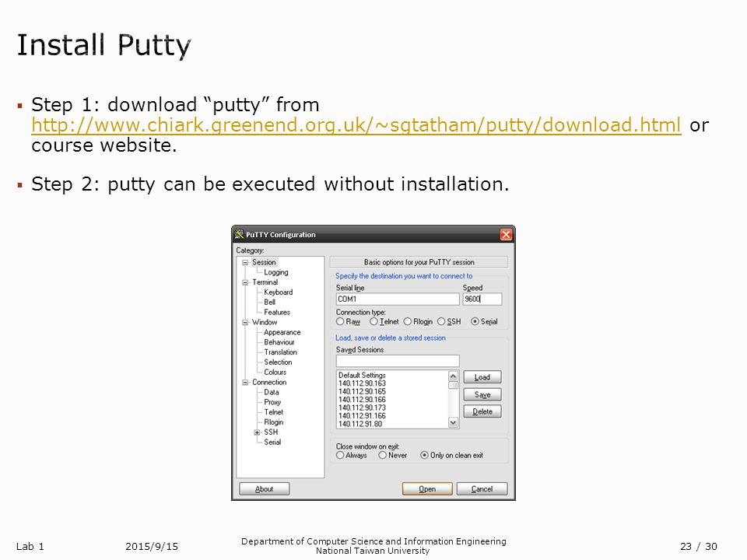Open the Translation category
This screenshot has height=560, width=747.
click(x=281, y=352)
